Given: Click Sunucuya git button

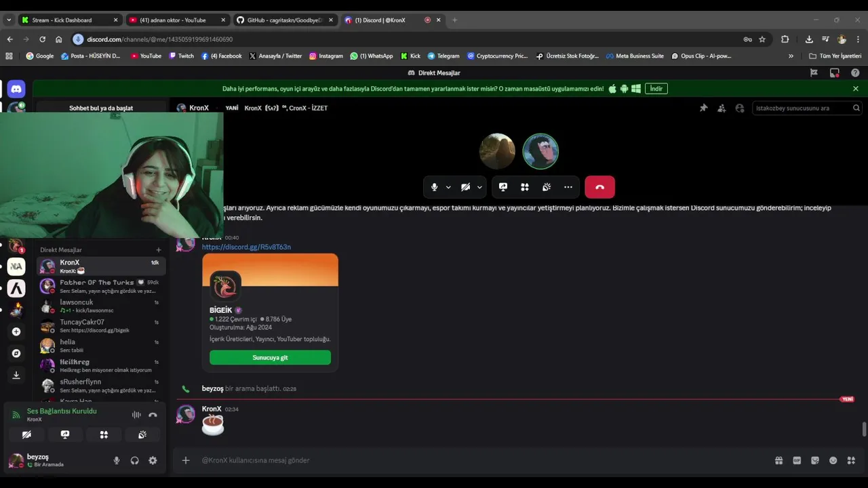Looking at the screenshot, I should pos(270,358).
